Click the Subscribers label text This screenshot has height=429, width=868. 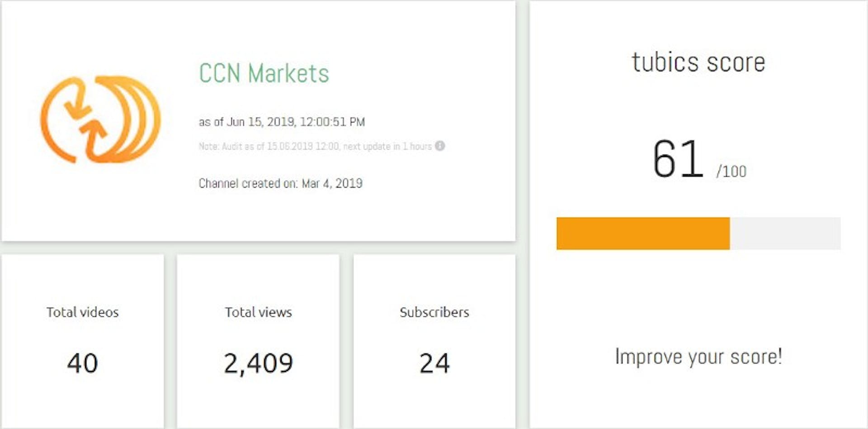point(434,312)
